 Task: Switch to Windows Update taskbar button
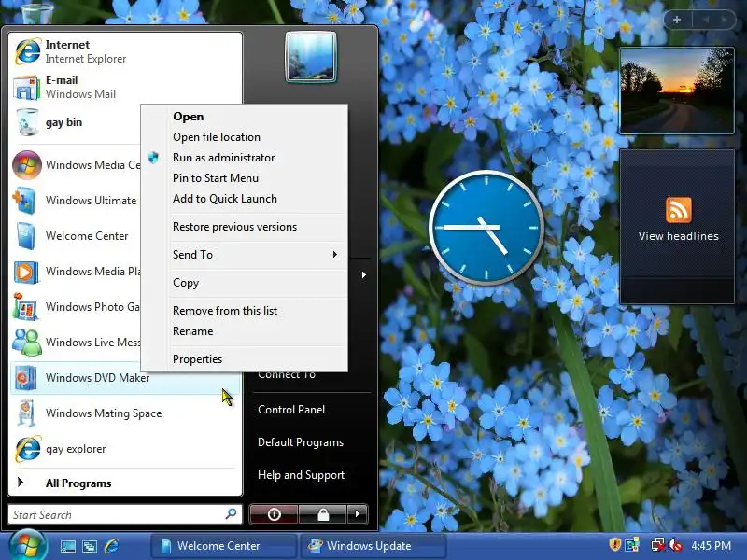click(x=373, y=546)
